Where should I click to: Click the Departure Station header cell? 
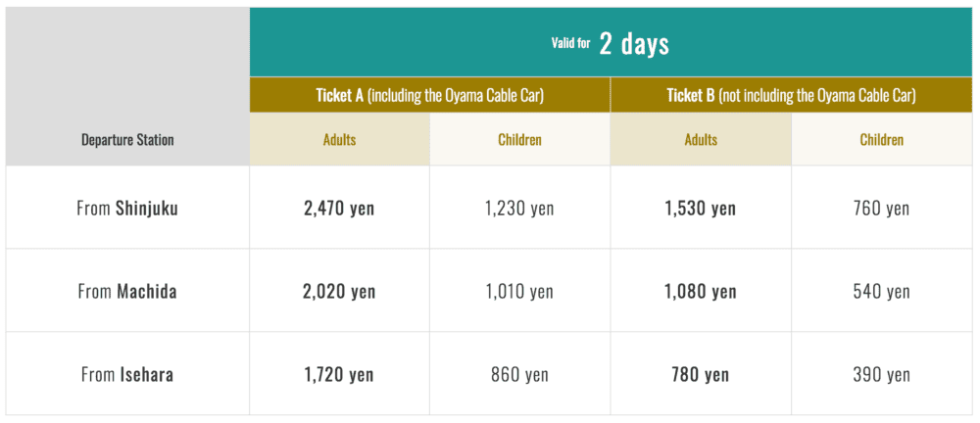coord(127,140)
